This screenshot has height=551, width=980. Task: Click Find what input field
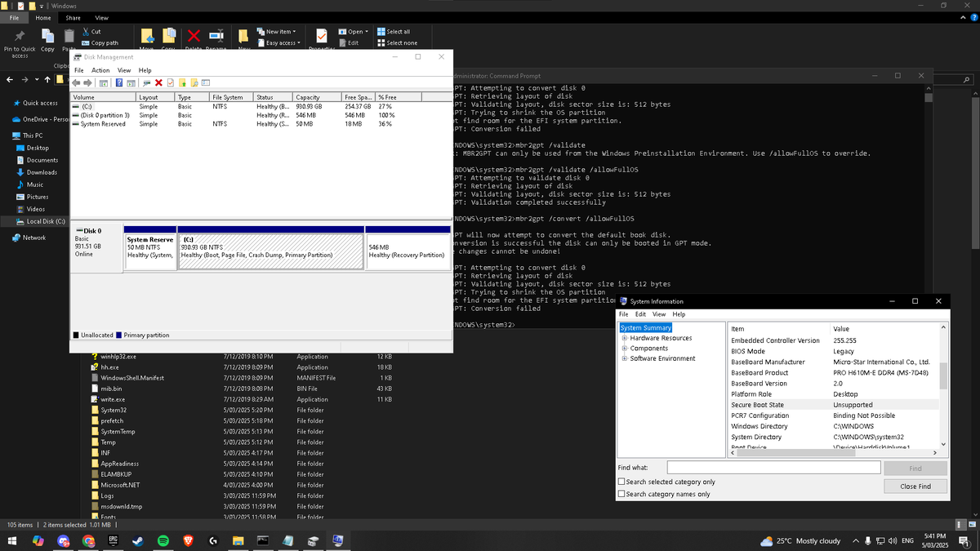(x=773, y=468)
